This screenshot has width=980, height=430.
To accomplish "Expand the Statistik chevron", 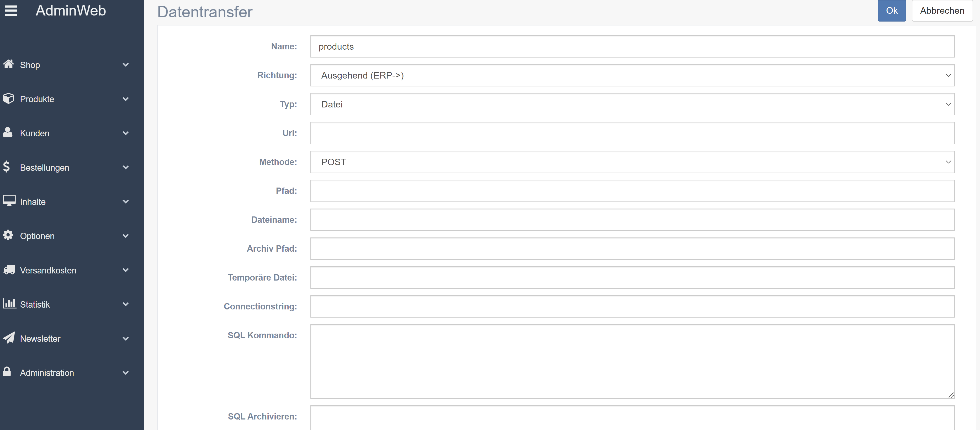I will 125,304.
